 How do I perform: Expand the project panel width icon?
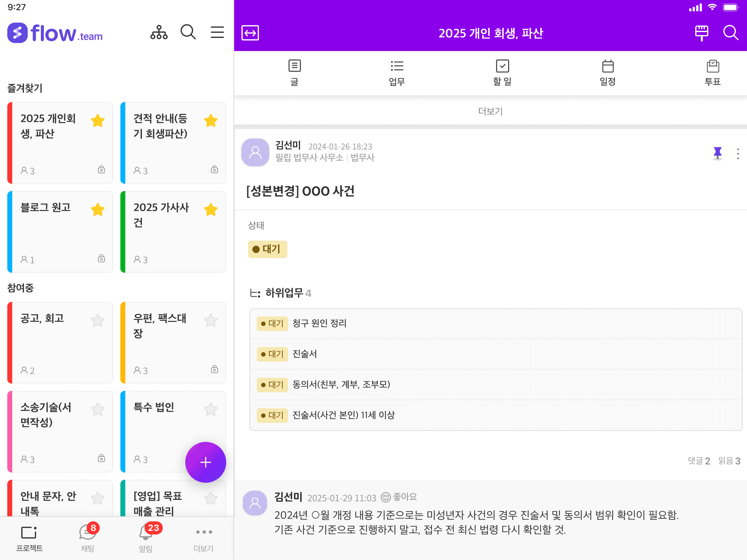[250, 33]
